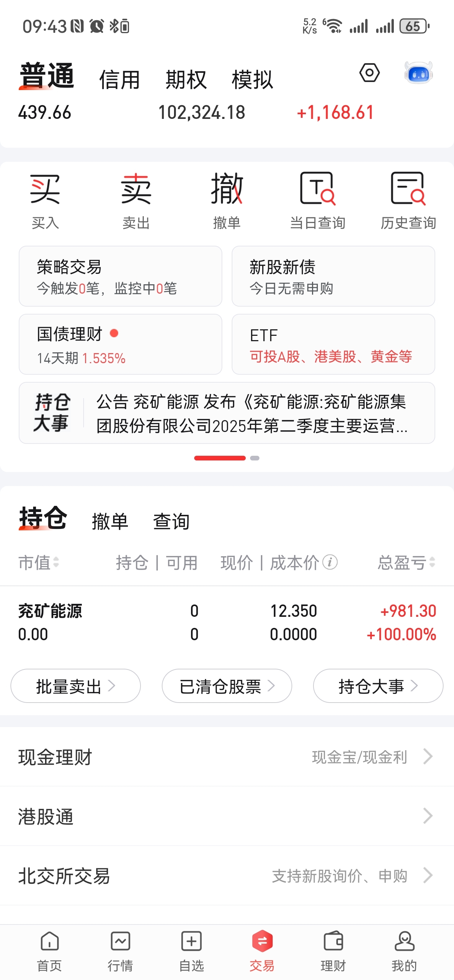Open 历史查询 history query icon
Image resolution: width=454 pixels, height=980 pixels.
pos(408,201)
